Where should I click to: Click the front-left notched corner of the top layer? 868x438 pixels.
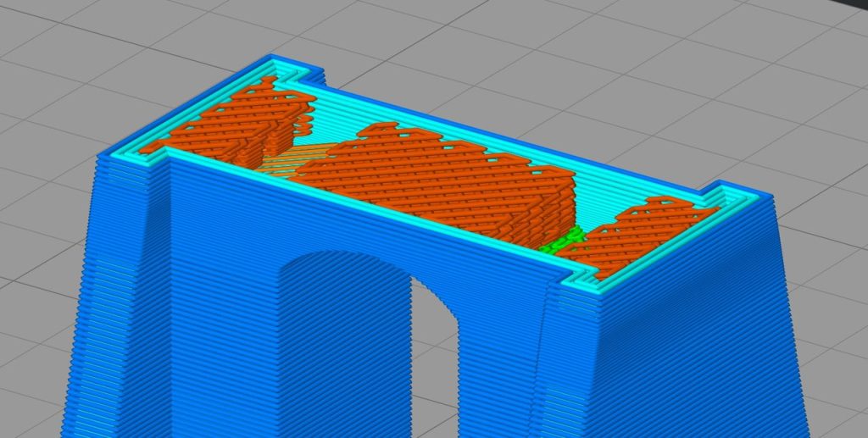[x=161, y=152]
